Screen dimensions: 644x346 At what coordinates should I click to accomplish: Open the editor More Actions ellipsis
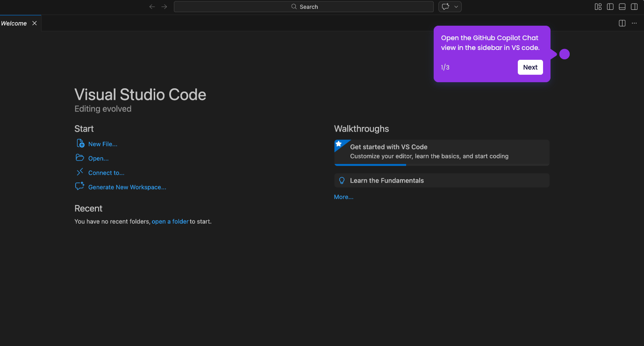pyautogui.click(x=634, y=23)
